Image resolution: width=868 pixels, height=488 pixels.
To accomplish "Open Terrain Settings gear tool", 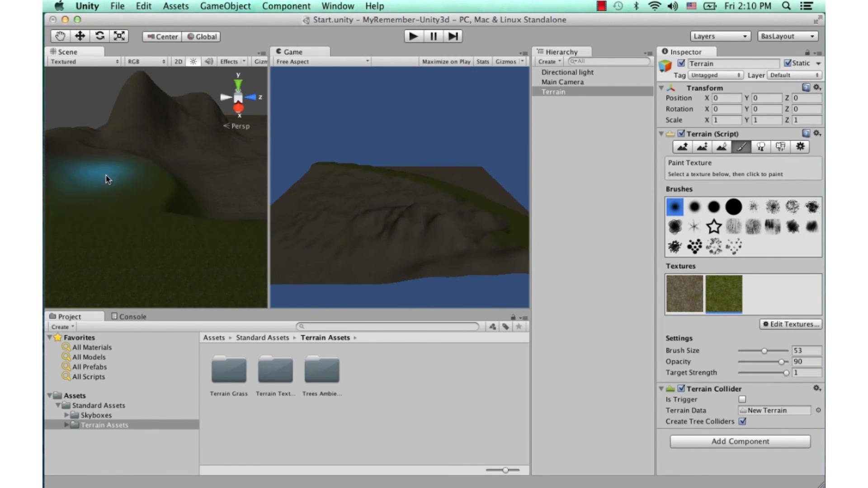I will [x=800, y=146].
